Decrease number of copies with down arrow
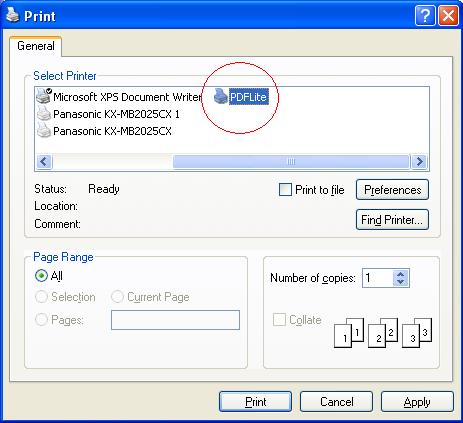This screenshot has height=423, width=463. 400,282
